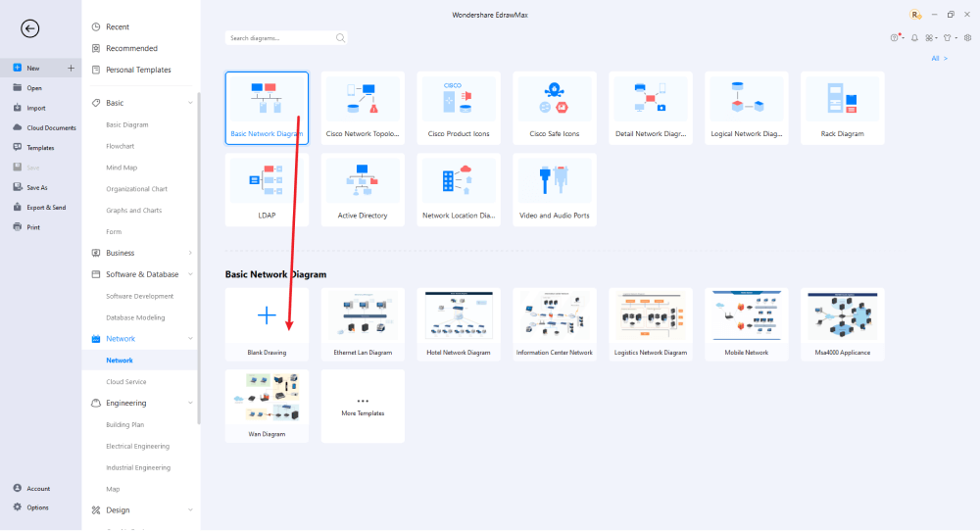Select Cisco Safe Icons category
The image size is (980, 531).
tap(555, 108)
